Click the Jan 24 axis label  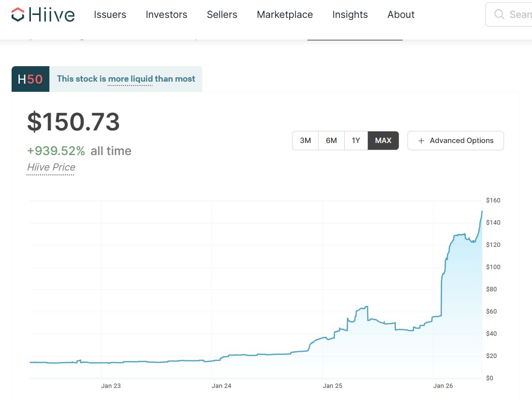tap(221, 386)
